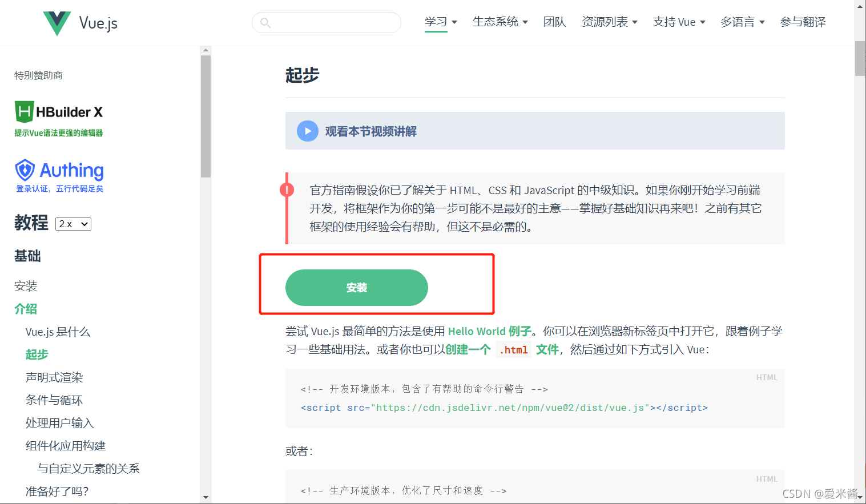Click the 教程 sidebar heading
The width and height of the screenshot is (866, 504).
pyautogui.click(x=31, y=223)
